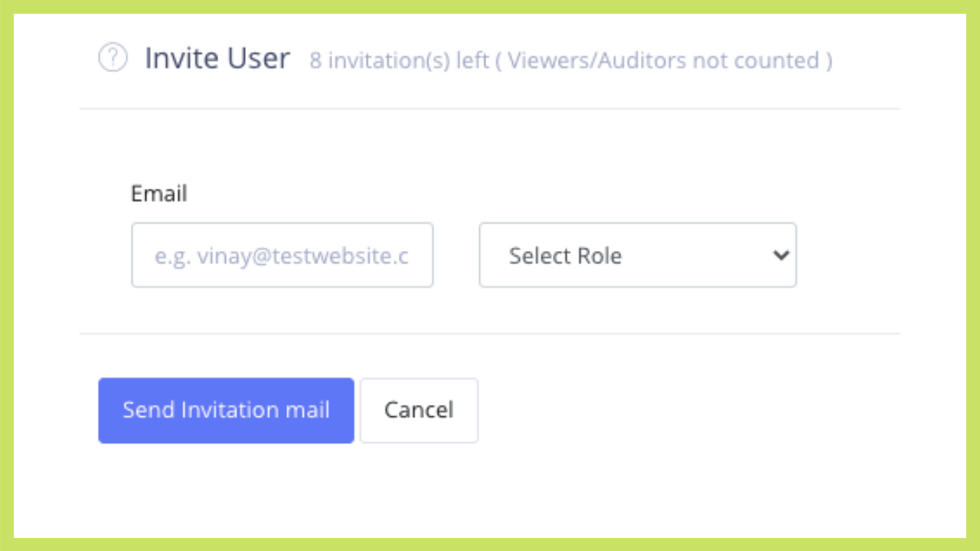Click the vinay@testwebsite placeholder text box

[282, 255]
